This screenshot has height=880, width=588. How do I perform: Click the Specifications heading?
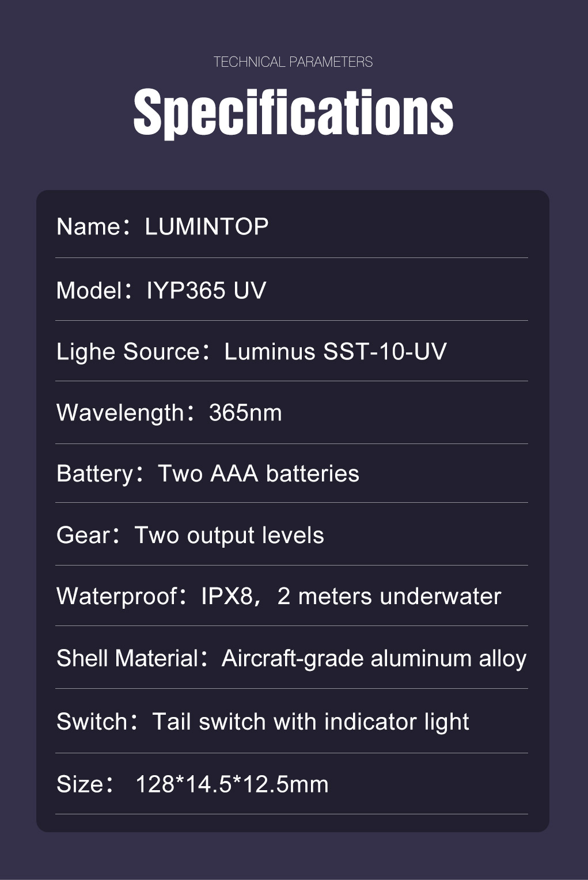click(293, 113)
